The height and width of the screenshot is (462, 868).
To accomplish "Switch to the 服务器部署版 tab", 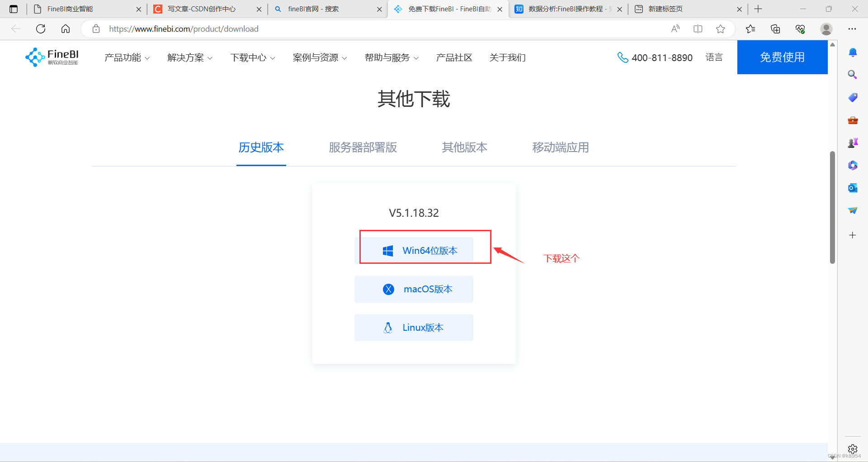I will pos(363,148).
